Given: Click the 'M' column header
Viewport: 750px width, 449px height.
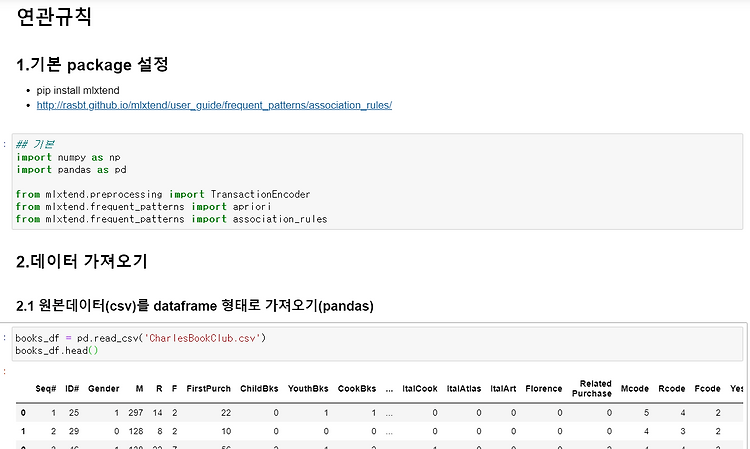Looking at the screenshot, I should click(139, 389).
